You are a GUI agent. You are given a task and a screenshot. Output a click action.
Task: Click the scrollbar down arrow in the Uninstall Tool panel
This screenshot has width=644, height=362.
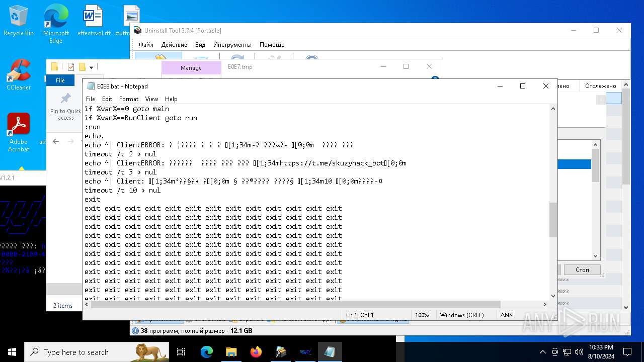595,255
